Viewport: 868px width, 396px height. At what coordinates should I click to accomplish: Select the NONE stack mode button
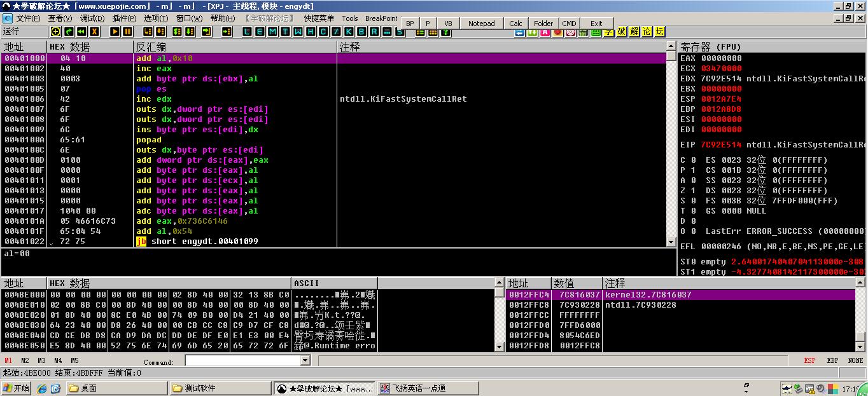tap(856, 360)
